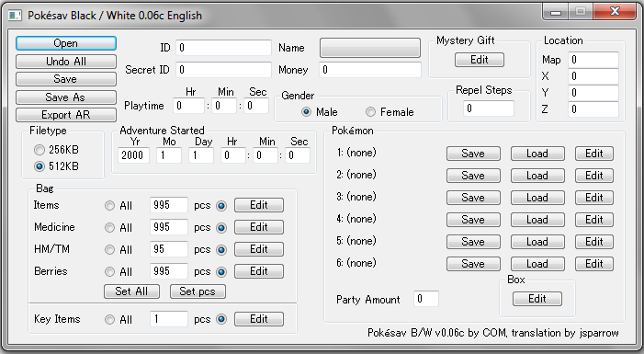The width and height of the screenshot is (644, 354).
Task: Focus the Repel Steps field
Action: tap(489, 108)
